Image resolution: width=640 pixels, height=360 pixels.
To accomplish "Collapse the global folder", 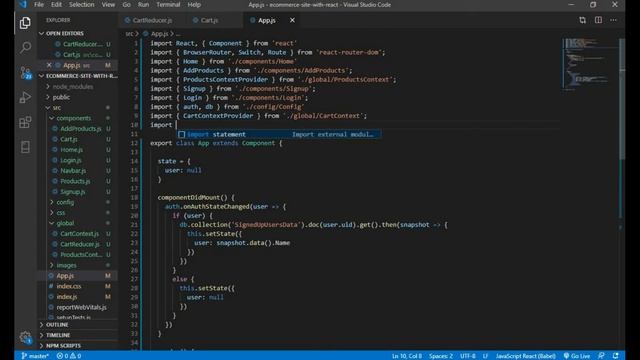I will click(x=65, y=223).
